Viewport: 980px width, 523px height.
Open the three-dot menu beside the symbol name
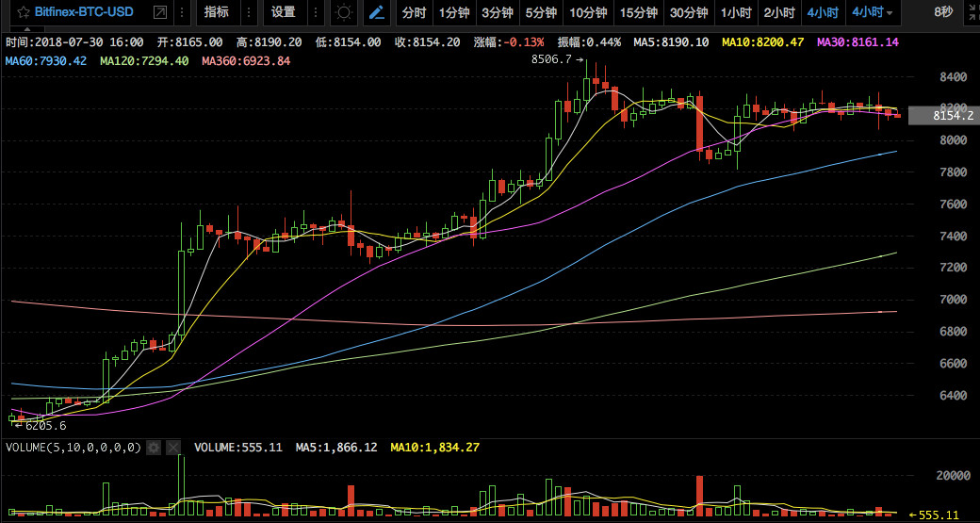coord(181,12)
